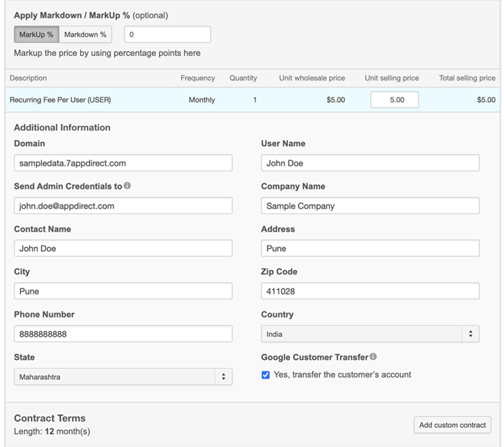Screen dimensions: 504x447
Task: Click the Phone Number input field
Action: [122, 334]
